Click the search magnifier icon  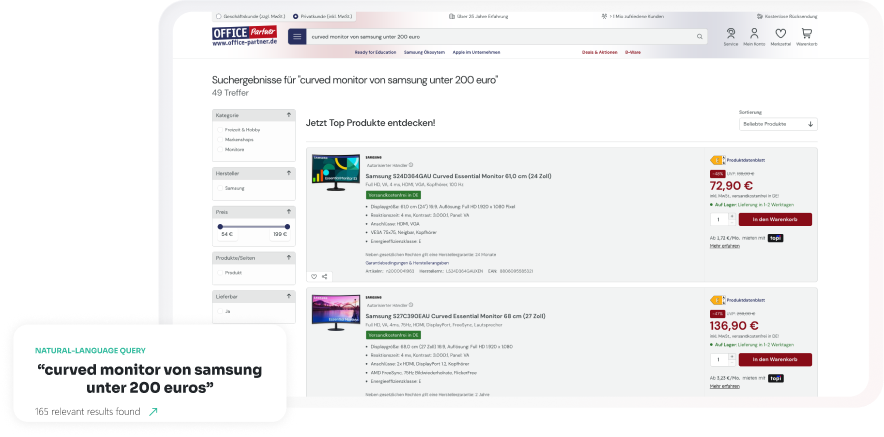700,37
